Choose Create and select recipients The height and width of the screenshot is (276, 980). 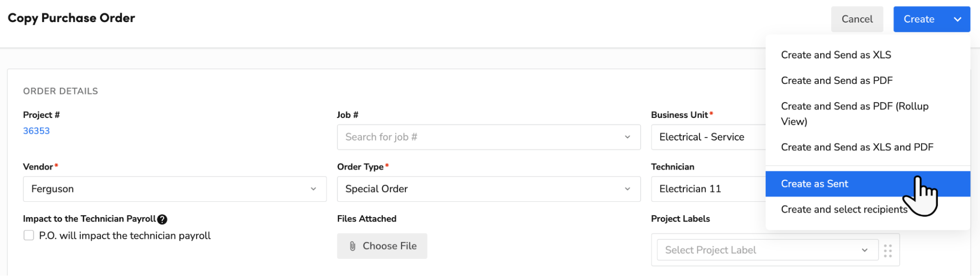pos(844,210)
